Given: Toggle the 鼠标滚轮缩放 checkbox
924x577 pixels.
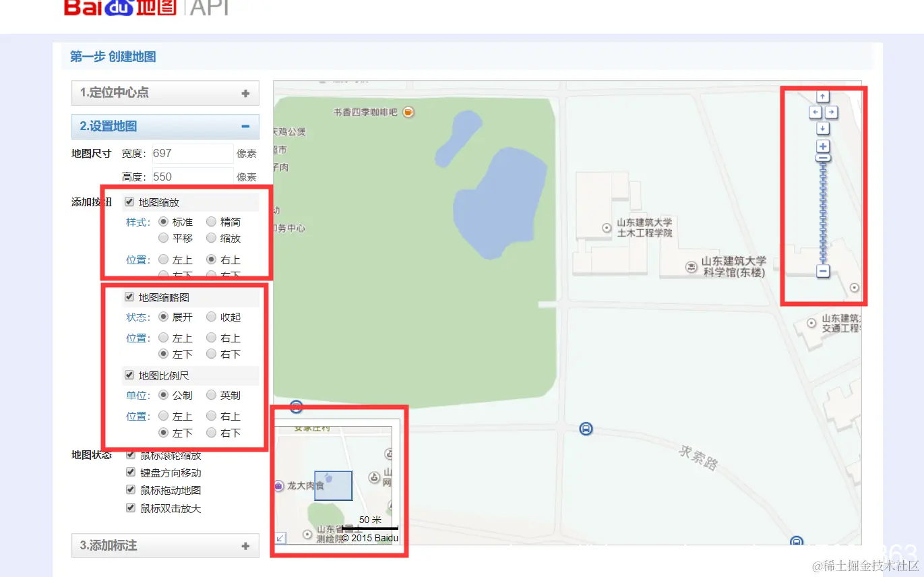Looking at the screenshot, I should point(130,454).
